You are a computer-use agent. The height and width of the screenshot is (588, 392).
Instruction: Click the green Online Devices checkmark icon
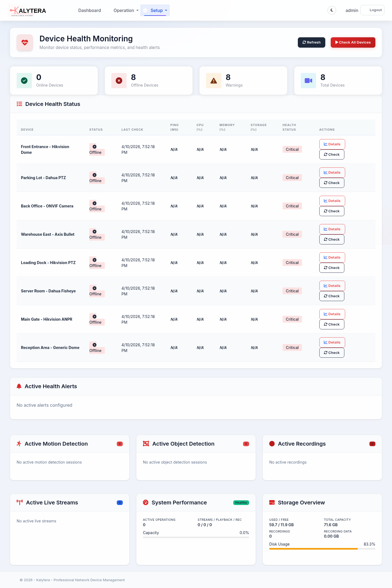[24, 81]
